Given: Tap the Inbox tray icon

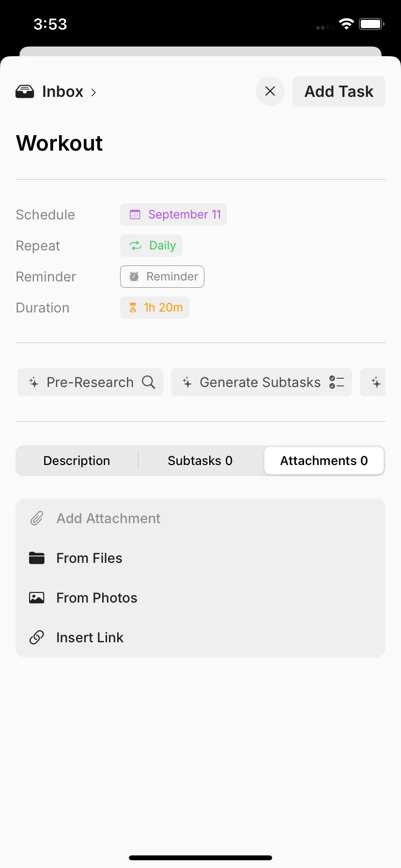Looking at the screenshot, I should [x=25, y=92].
